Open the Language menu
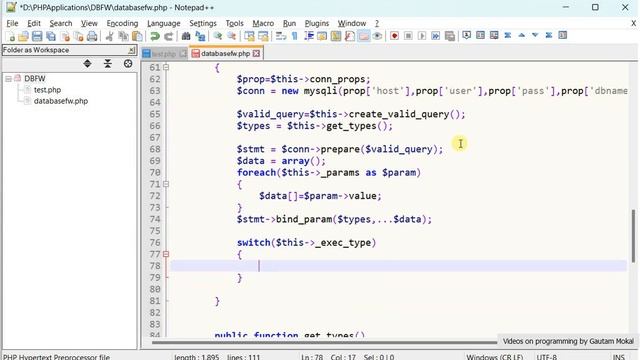Image resolution: width=640 pixels, height=360 pixels. [164, 23]
